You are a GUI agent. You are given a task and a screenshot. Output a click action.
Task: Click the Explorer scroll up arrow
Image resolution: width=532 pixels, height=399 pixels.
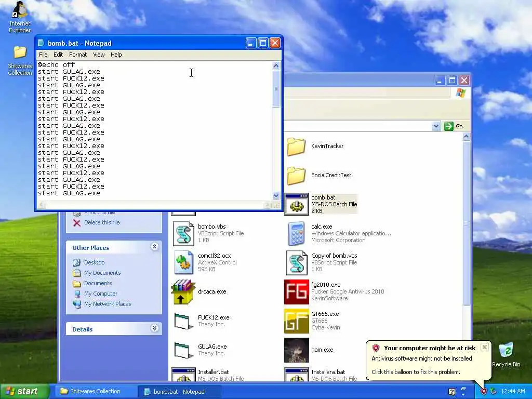(466, 137)
